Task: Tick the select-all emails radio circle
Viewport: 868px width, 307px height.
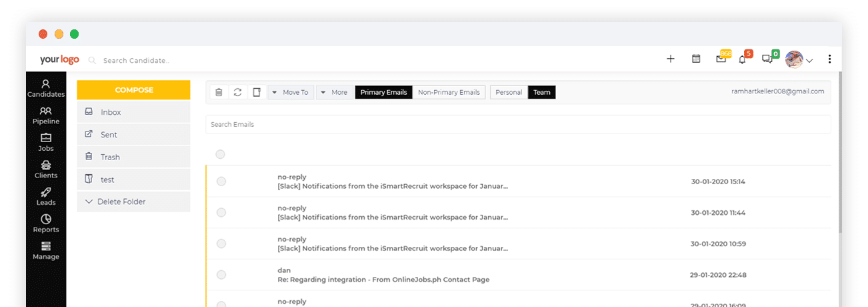Action: click(x=221, y=154)
